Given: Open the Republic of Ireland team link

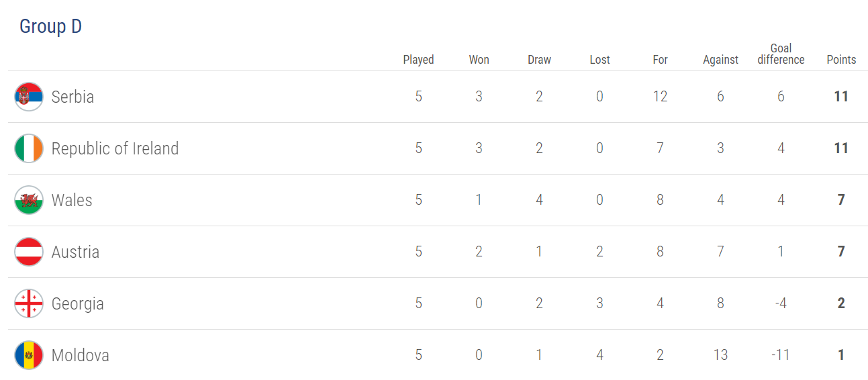Looking at the screenshot, I should (x=115, y=148).
